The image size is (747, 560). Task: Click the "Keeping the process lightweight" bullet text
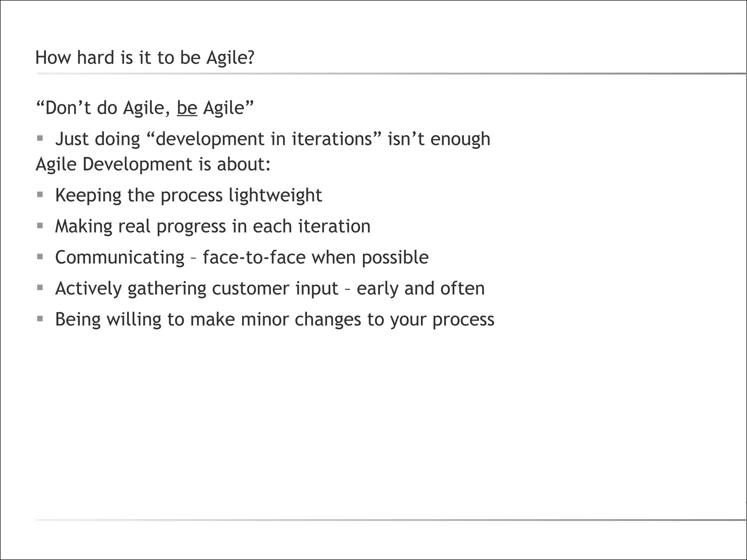188,195
